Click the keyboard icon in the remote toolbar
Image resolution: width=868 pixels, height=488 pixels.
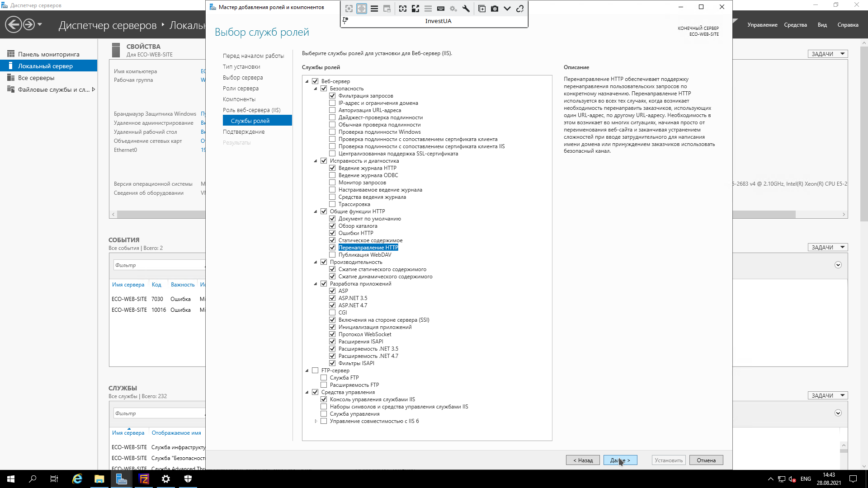pos(441,9)
